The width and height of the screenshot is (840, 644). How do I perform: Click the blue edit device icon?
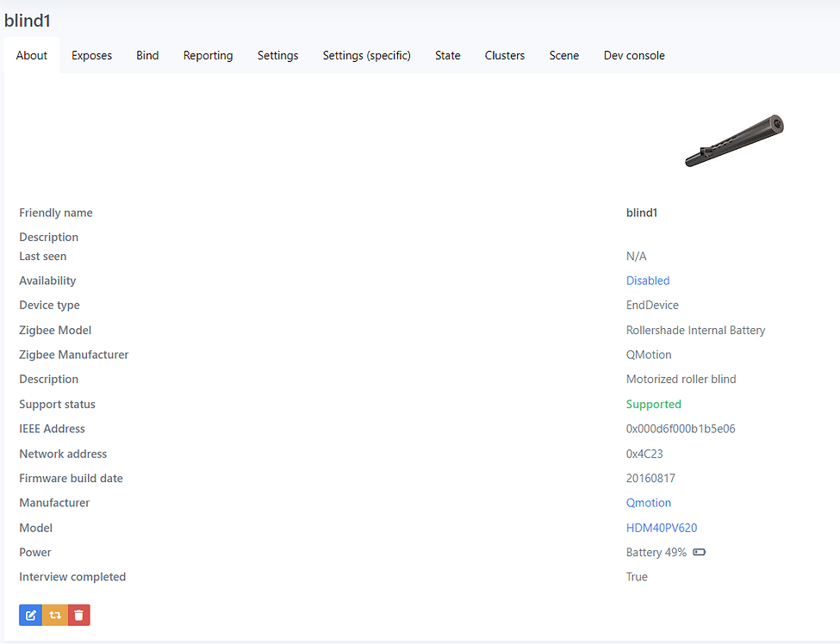point(30,615)
